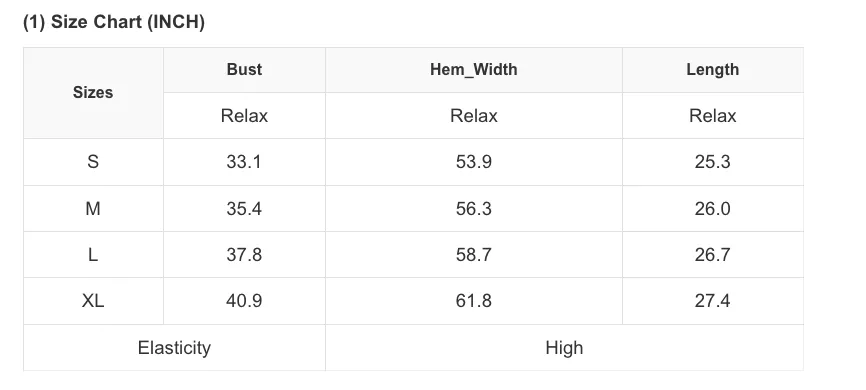This screenshot has width=866, height=390.
Task: Select the S size row label
Action: pos(93,162)
